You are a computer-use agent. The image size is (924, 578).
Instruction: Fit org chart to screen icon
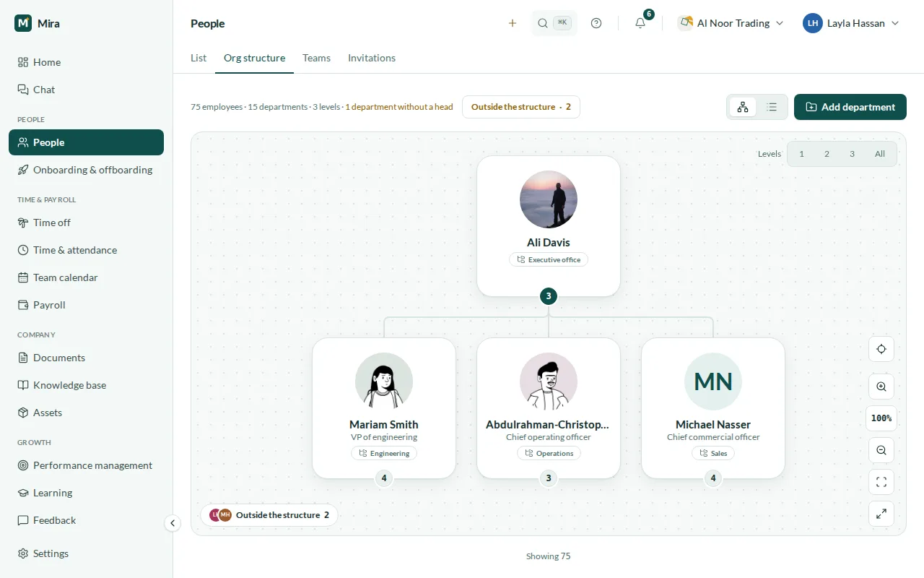(881, 482)
